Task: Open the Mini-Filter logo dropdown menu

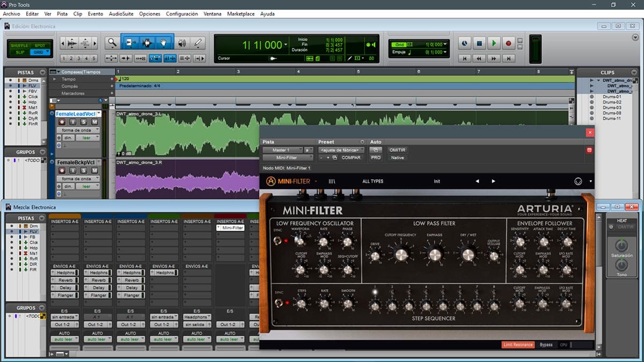Action: (x=316, y=181)
